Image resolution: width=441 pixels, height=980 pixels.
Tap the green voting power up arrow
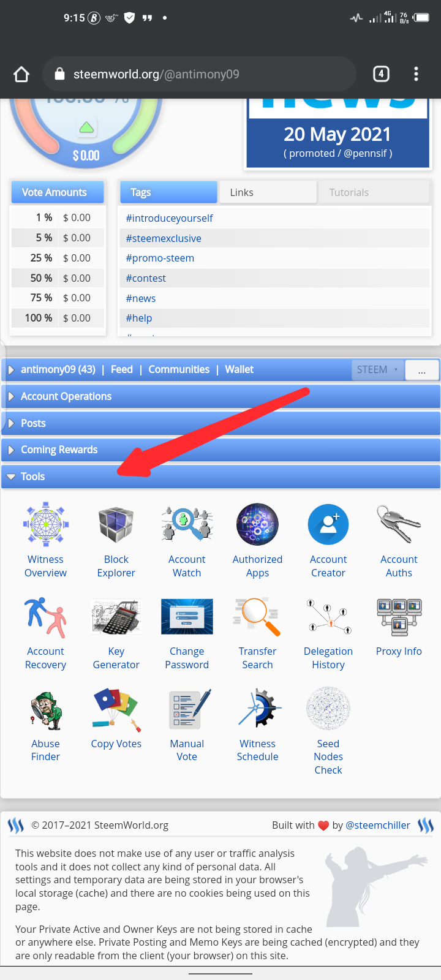(x=86, y=127)
